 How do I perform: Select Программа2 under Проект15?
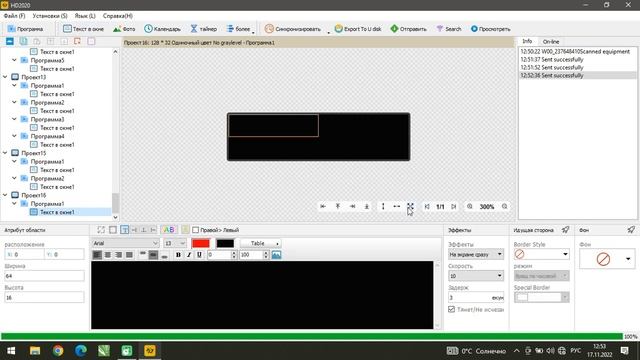click(47, 178)
